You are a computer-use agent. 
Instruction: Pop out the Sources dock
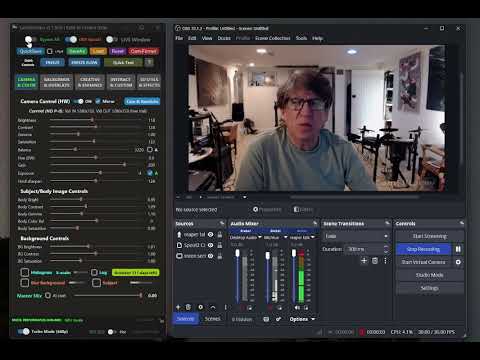pos(222,223)
